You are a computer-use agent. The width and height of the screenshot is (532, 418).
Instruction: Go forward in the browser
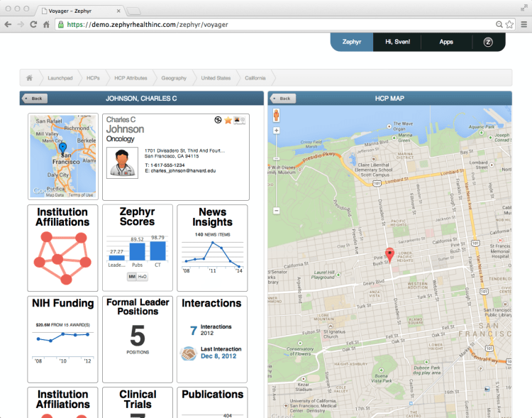point(21,24)
